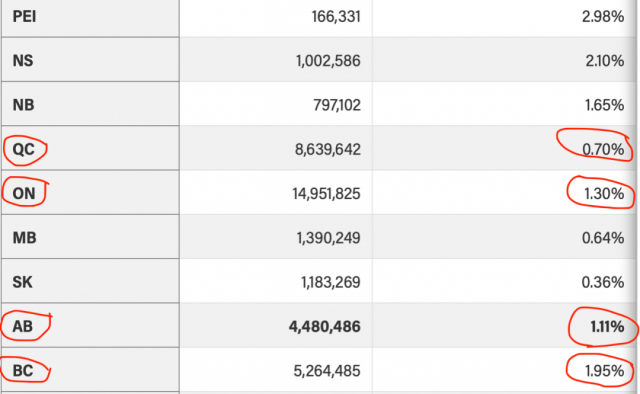Click population value 166,331

pyautogui.click(x=336, y=17)
